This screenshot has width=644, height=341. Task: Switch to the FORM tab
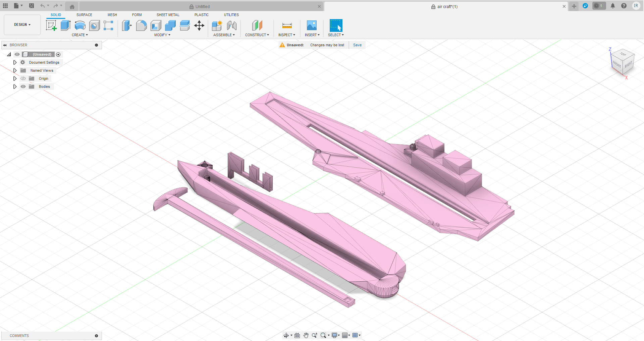coord(137,15)
